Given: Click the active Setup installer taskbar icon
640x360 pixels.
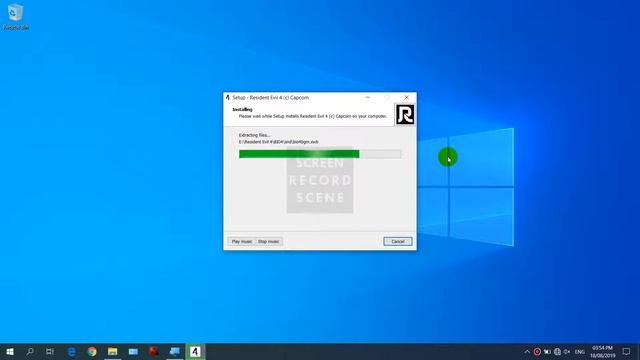Looking at the screenshot, I should (x=195, y=351).
